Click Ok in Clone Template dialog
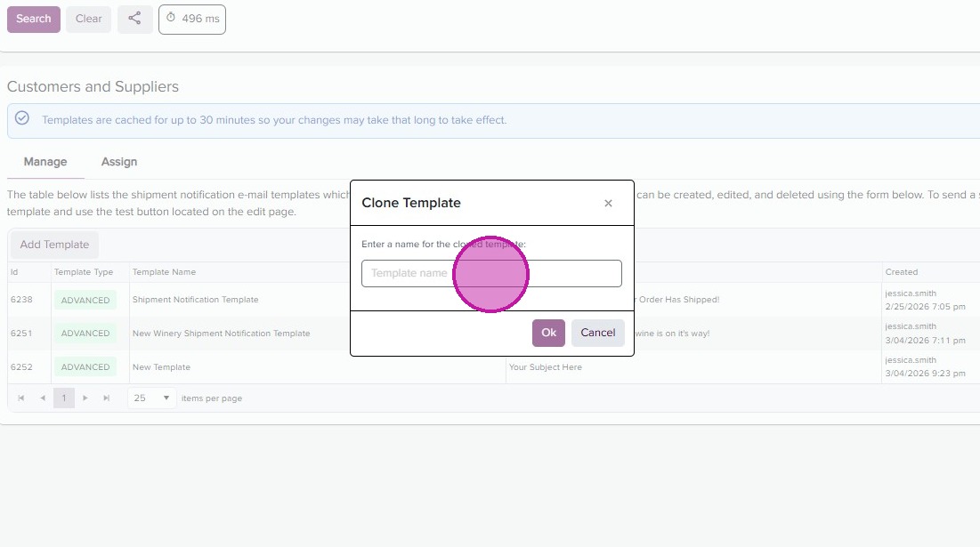This screenshot has width=980, height=547. [x=548, y=333]
